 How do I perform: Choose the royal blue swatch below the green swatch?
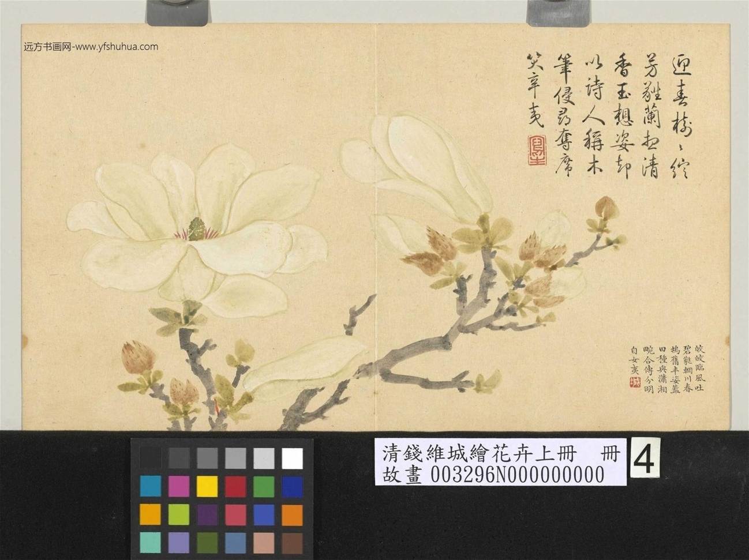coord(264,514)
